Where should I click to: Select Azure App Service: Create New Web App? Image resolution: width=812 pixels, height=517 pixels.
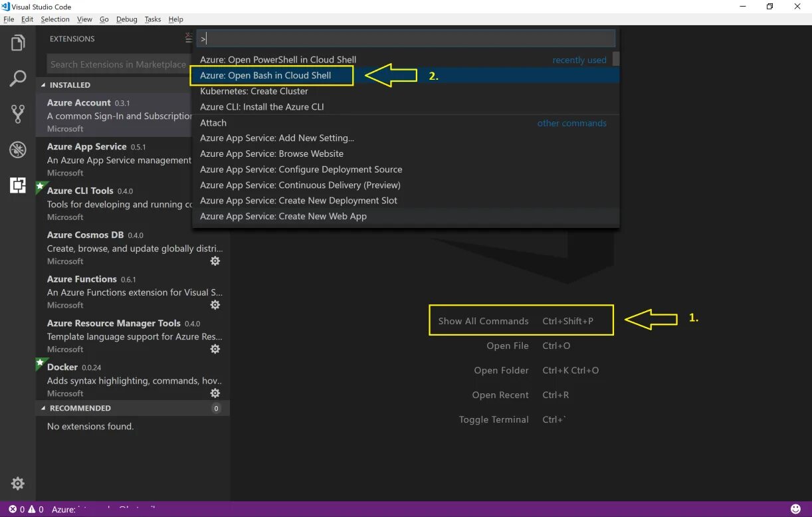[x=406, y=216]
